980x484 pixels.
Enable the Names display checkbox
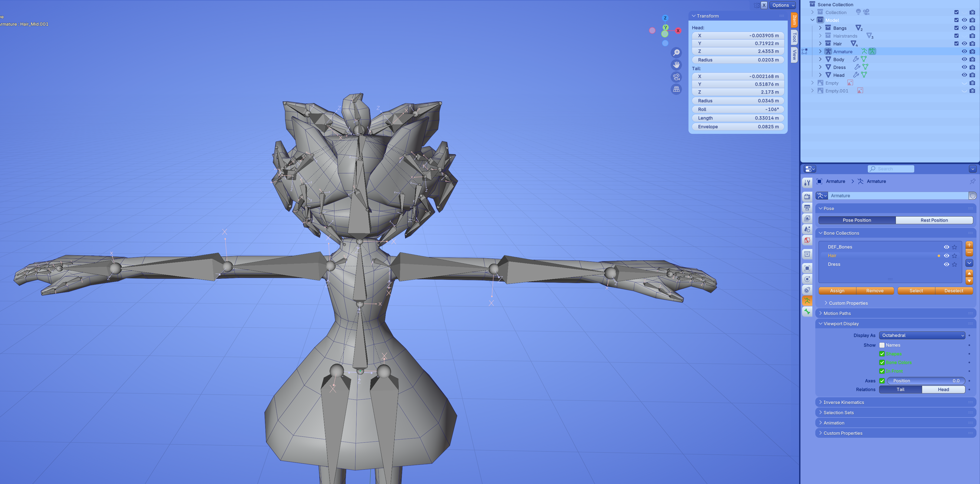pyautogui.click(x=882, y=345)
